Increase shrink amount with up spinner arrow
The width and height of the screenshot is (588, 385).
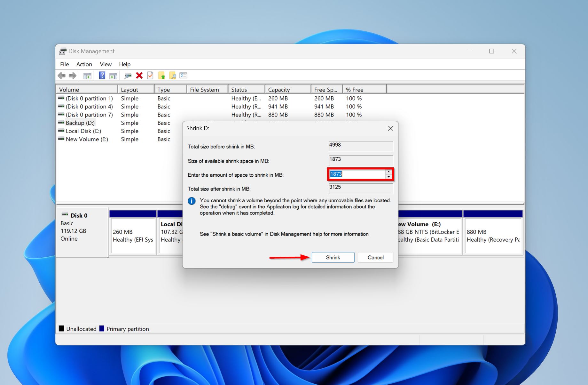pos(388,172)
